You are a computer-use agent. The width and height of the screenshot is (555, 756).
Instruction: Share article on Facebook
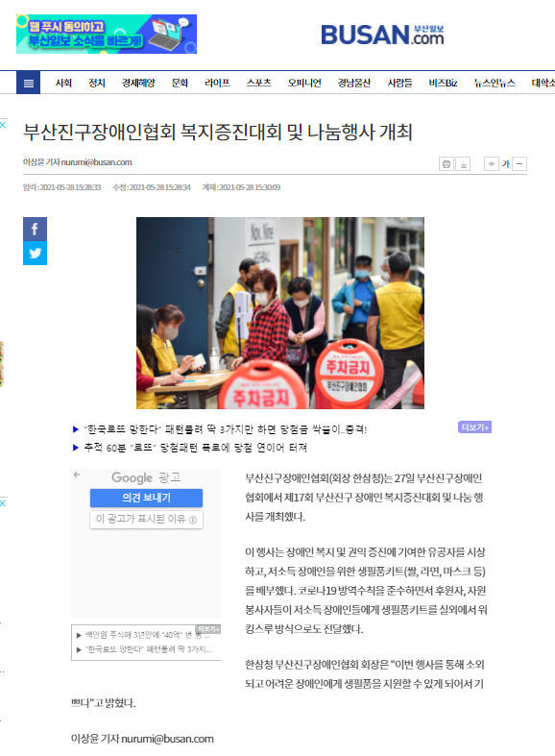[36, 229]
